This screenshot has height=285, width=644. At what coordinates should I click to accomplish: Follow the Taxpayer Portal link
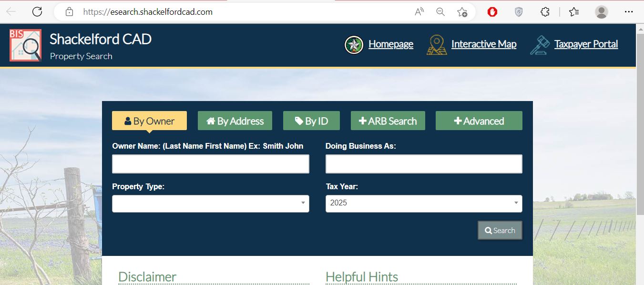click(586, 44)
